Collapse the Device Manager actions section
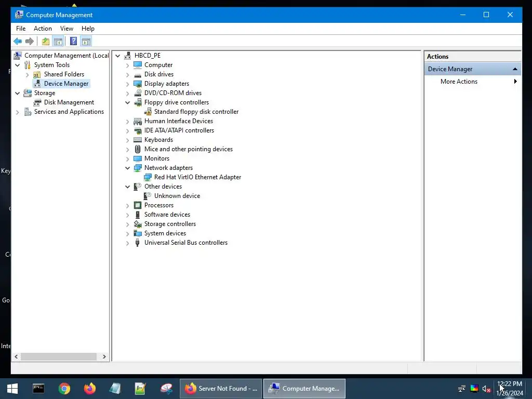Viewport: 532px width, 399px height. coord(515,69)
